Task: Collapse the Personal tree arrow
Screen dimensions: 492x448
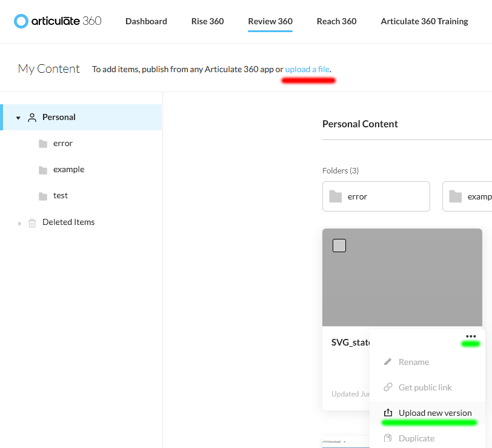Action: click(18, 118)
